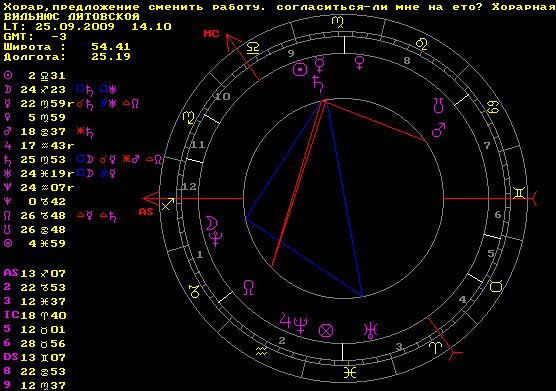Select the South Node symbol in chart wheel
Image resolution: width=556 pixels, height=391 pixels.
(x=439, y=106)
